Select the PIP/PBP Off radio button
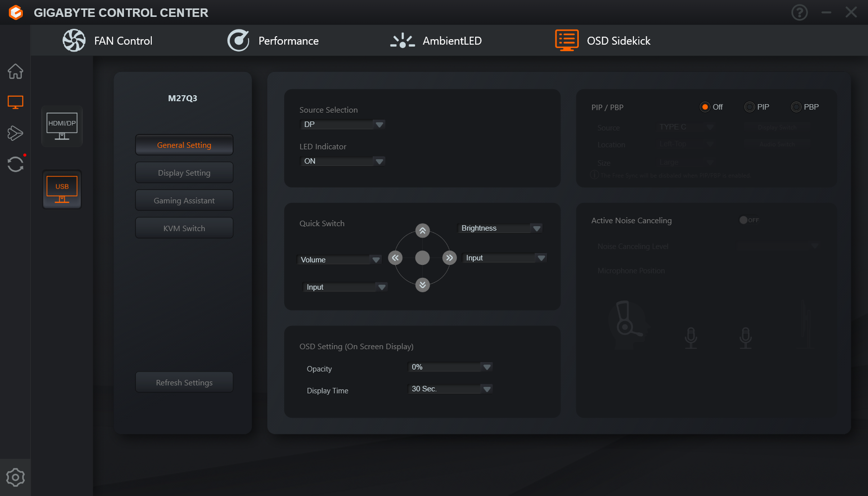This screenshot has height=496, width=868. [705, 107]
